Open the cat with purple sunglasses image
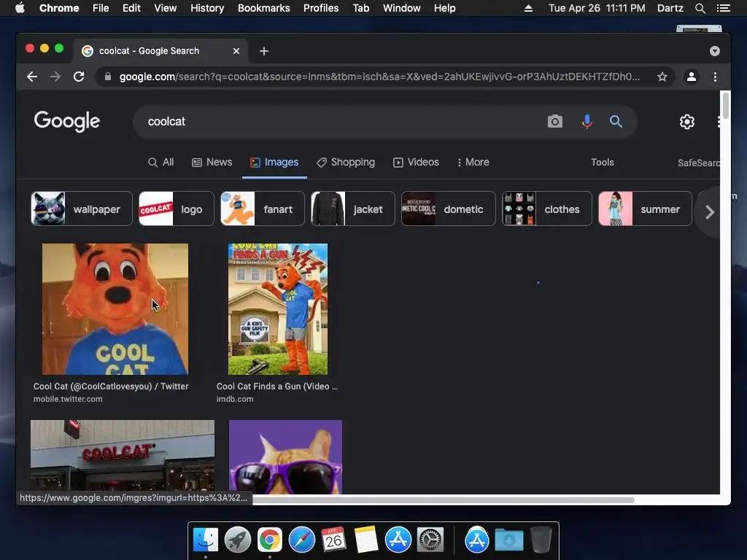This screenshot has width=747, height=560. click(x=285, y=457)
